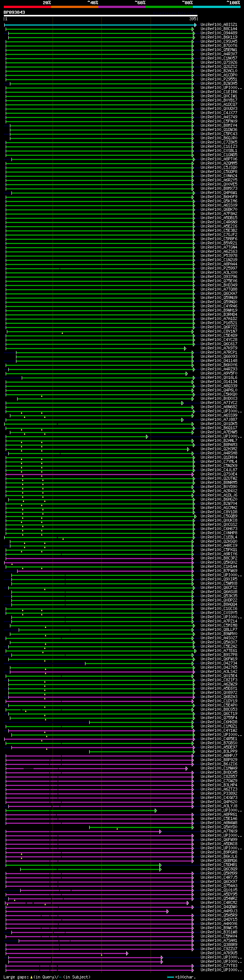Open hit UniRef100_A8PT06
The height and width of the screenshot is (980, 244).
coord(219,159)
